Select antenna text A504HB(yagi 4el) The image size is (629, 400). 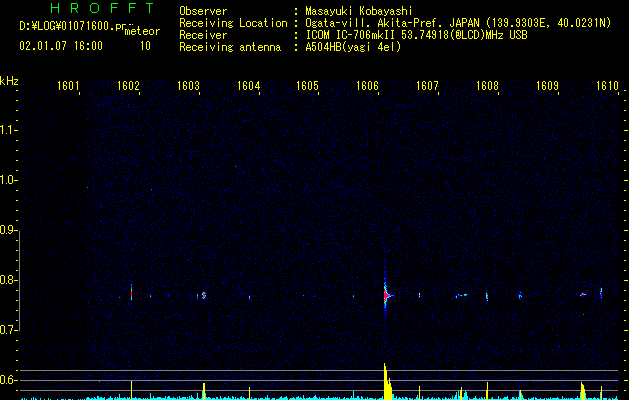[x=353, y=47]
